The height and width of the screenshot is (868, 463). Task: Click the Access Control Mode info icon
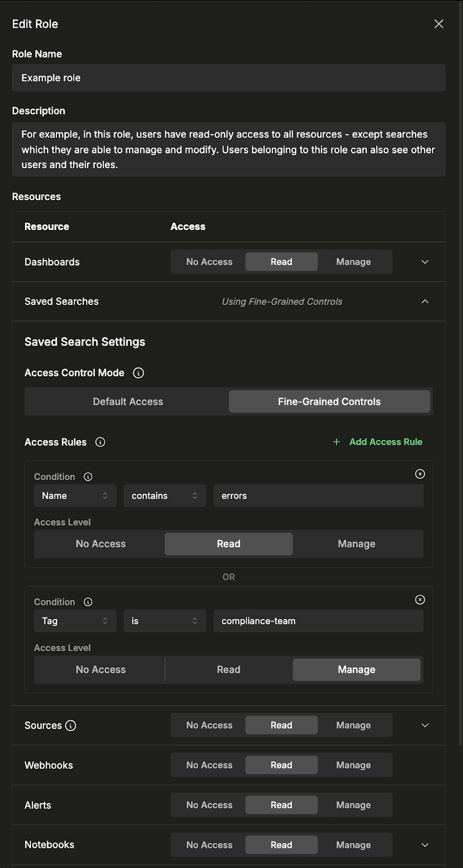pyautogui.click(x=138, y=373)
